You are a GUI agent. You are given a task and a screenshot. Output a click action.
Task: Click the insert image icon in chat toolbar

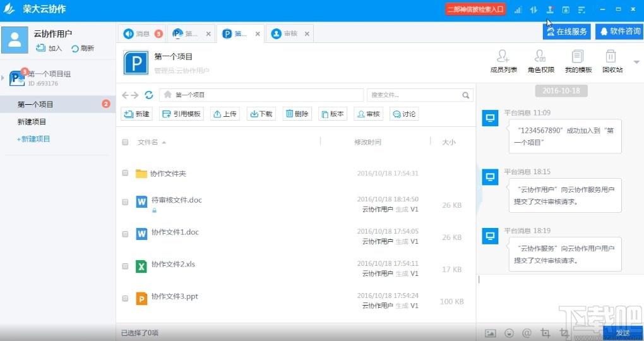pyautogui.click(x=490, y=333)
